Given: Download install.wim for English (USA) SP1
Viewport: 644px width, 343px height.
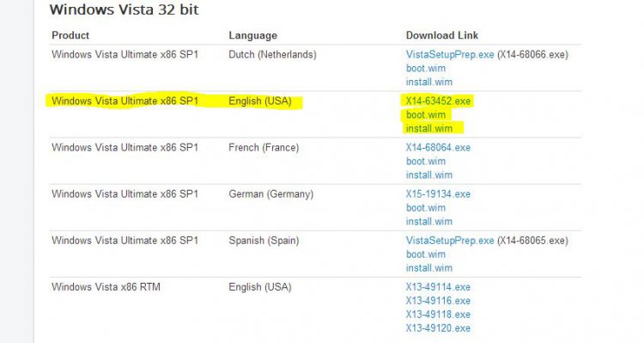Looking at the screenshot, I should pos(428,128).
